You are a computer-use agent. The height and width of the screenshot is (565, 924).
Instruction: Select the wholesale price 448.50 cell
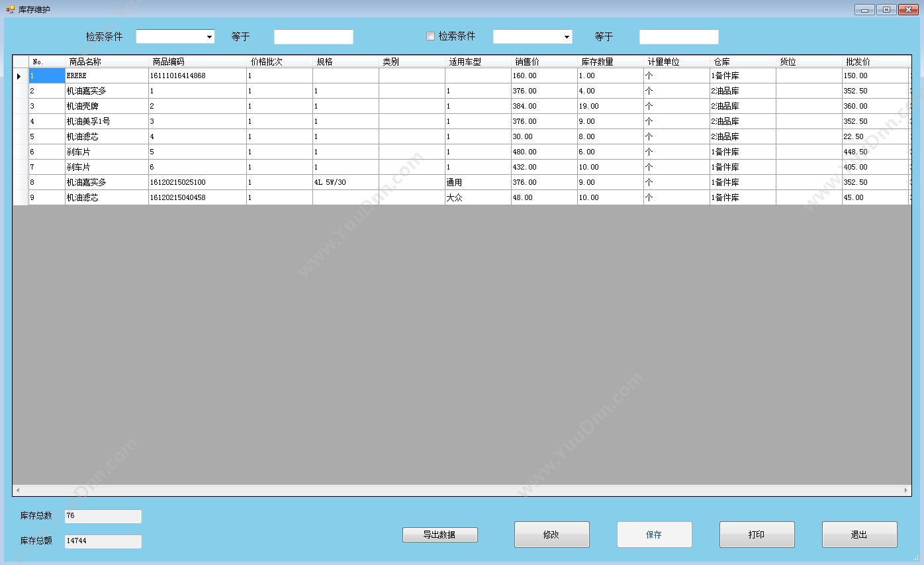876,152
